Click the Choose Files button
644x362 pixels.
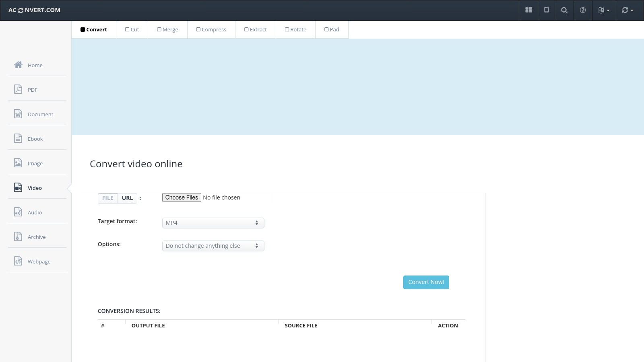[x=182, y=197]
